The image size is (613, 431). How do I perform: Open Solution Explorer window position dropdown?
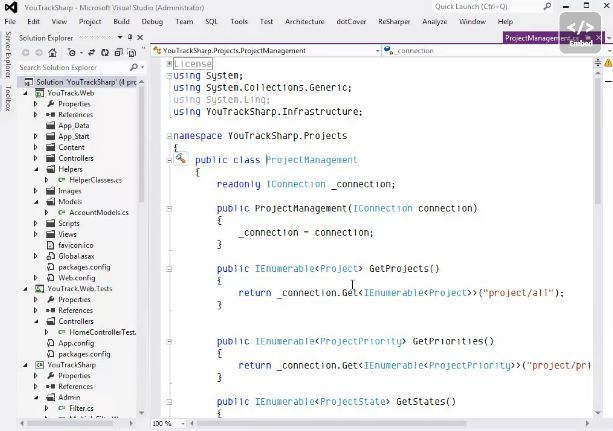click(120, 38)
